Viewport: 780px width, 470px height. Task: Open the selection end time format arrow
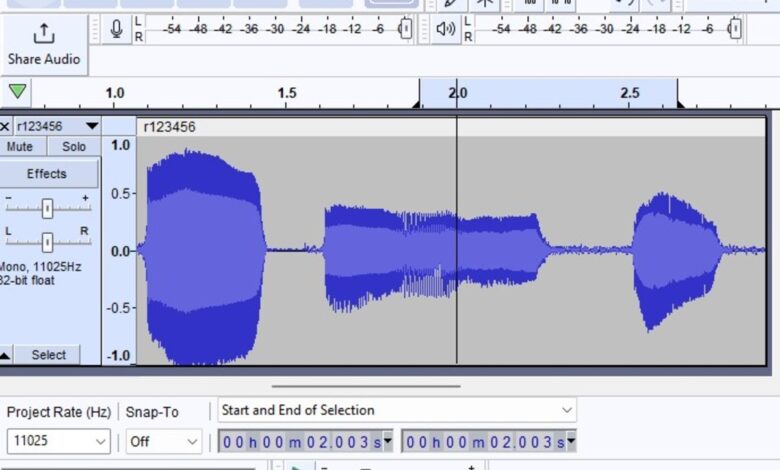click(x=571, y=441)
